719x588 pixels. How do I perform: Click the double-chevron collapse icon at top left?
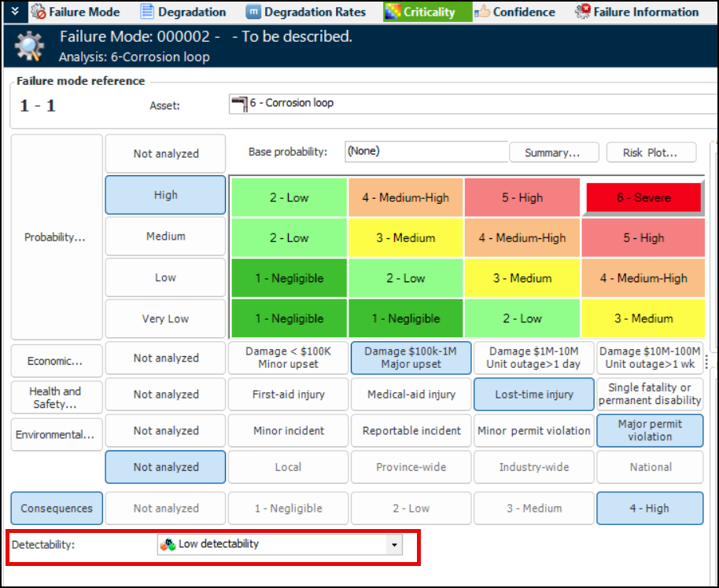[x=14, y=12]
